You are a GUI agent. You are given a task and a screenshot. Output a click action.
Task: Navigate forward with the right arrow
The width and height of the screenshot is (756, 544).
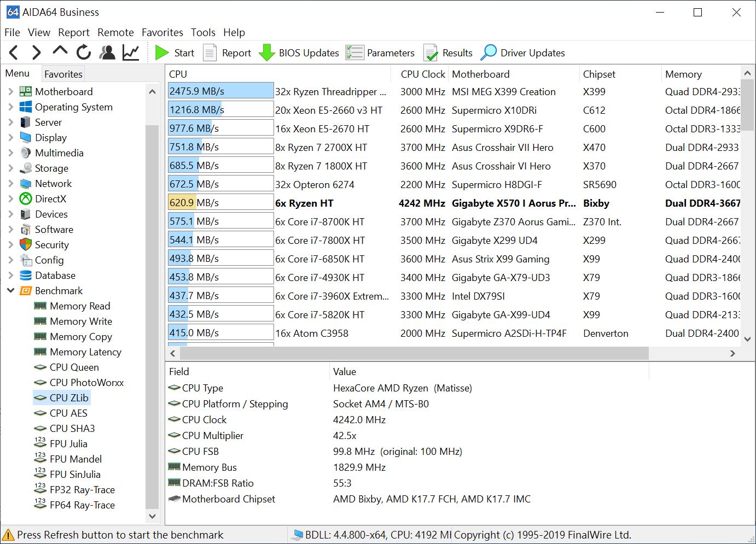pyautogui.click(x=36, y=52)
